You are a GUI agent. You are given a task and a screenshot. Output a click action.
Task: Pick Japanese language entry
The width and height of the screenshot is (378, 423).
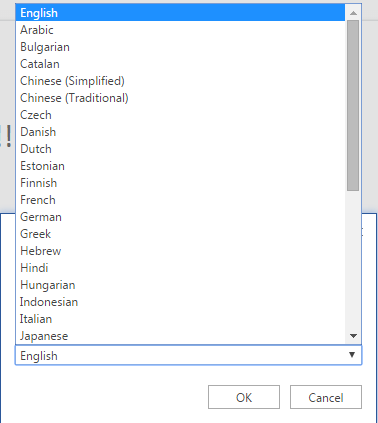[180, 336]
